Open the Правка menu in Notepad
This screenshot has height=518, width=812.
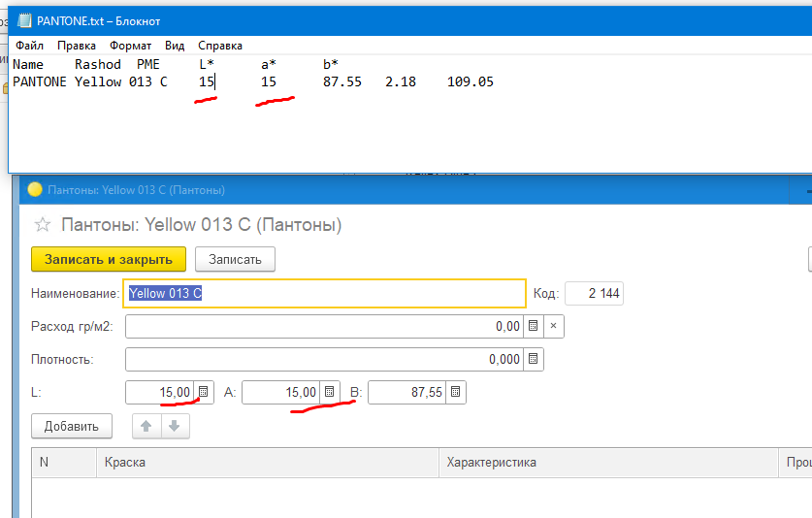[76, 46]
